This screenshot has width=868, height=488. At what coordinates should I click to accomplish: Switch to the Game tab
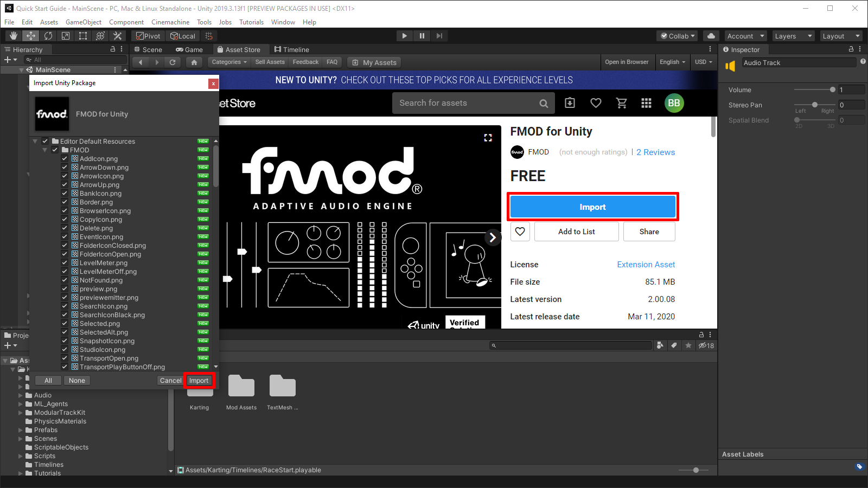189,49
